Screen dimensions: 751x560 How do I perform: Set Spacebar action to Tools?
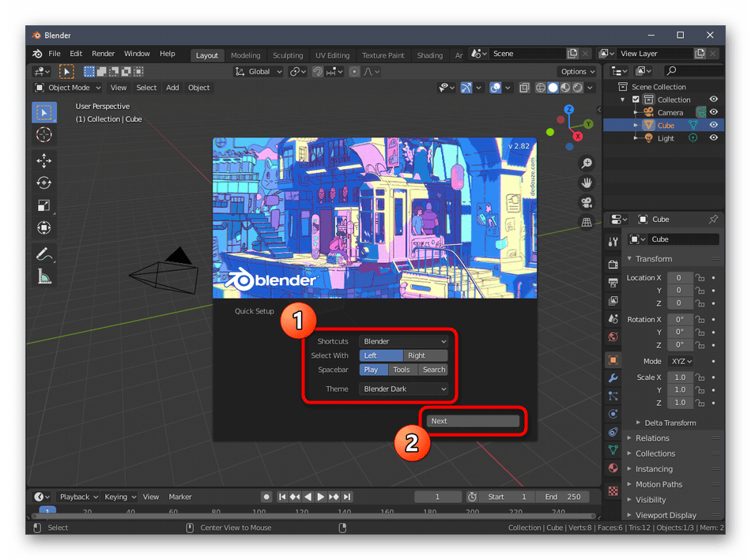click(x=402, y=370)
